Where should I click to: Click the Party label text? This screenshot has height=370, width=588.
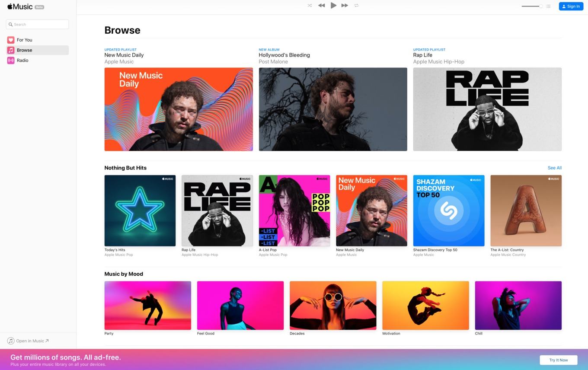coord(109,333)
